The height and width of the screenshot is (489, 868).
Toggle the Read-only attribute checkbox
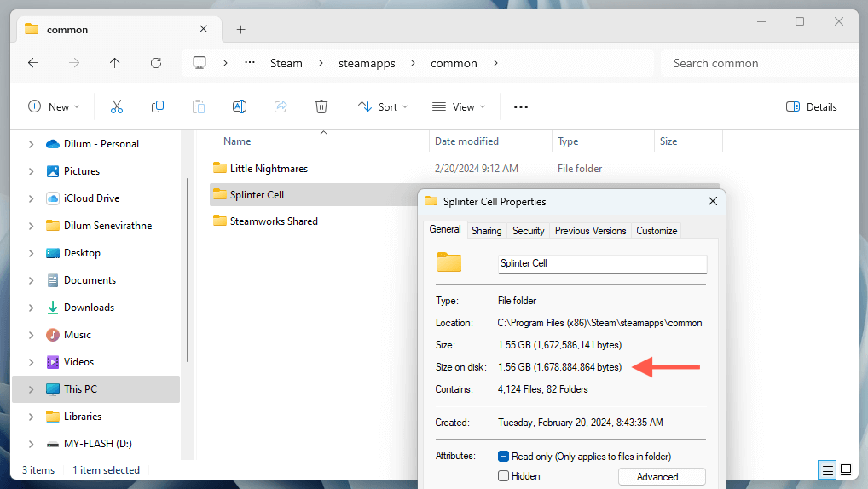pos(504,457)
